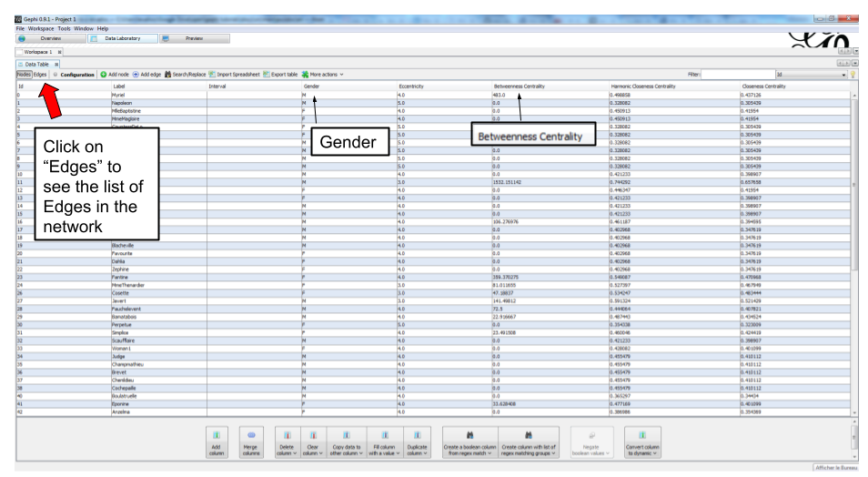The image size is (868, 477).
Task: Sort by the Id column header
Action: 63,86
